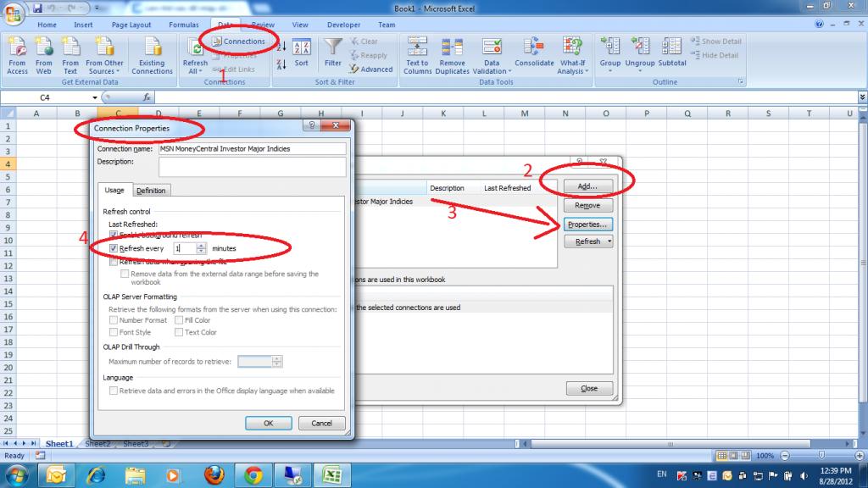The image size is (868, 488).
Task: Open the From Other Sources dropdown
Action: (104, 56)
